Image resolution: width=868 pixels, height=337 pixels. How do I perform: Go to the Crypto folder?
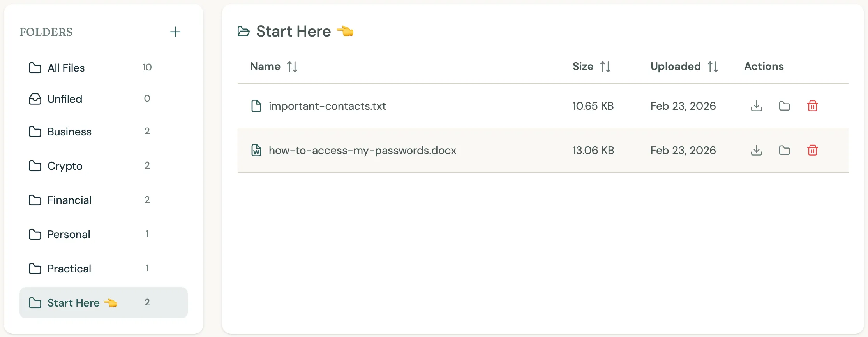[x=65, y=166]
